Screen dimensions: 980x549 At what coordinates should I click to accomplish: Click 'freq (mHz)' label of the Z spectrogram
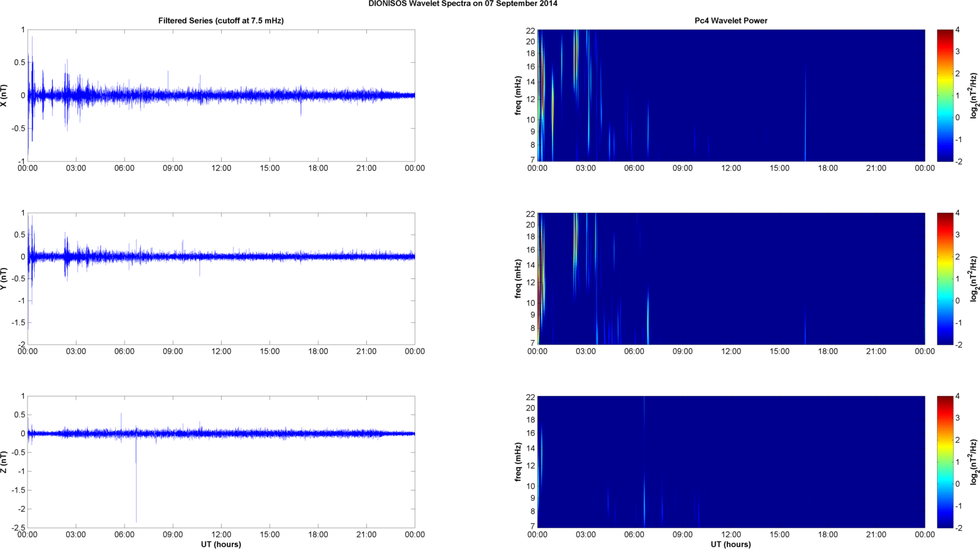click(517, 462)
